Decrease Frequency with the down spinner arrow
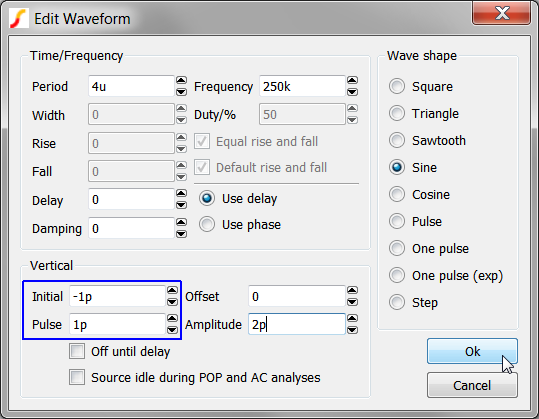This screenshot has height=419, width=539. (352, 92)
